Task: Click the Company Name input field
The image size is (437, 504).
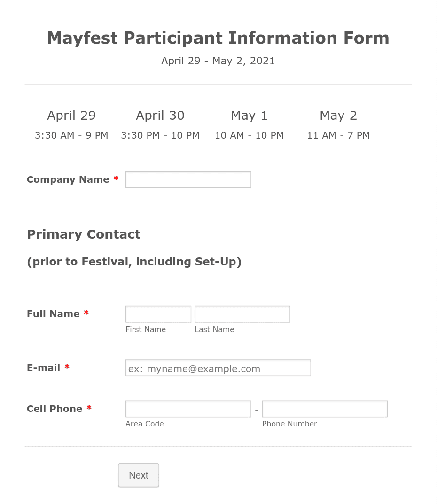Action: pos(188,179)
